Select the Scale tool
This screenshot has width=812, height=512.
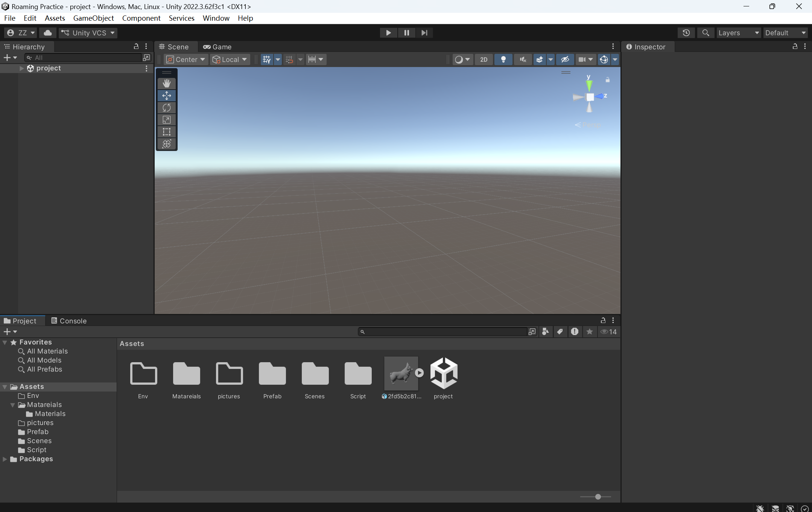pyautogui.click(x=167, y=120)
